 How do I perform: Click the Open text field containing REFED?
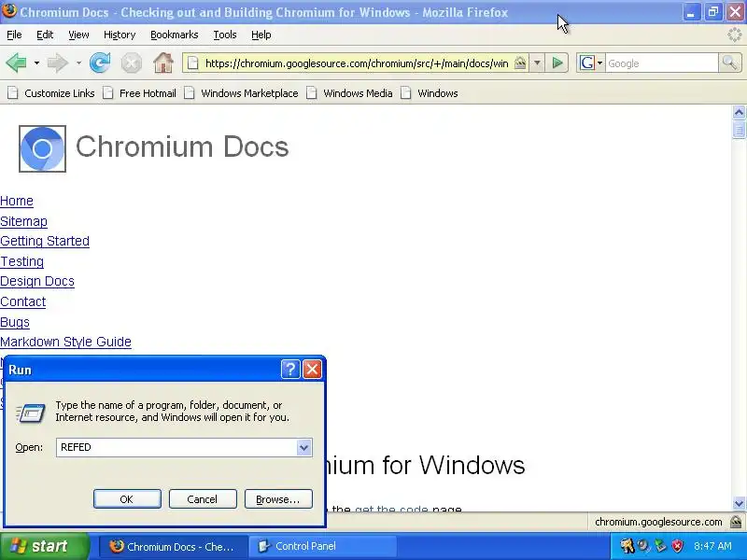[x=176, y=447]
